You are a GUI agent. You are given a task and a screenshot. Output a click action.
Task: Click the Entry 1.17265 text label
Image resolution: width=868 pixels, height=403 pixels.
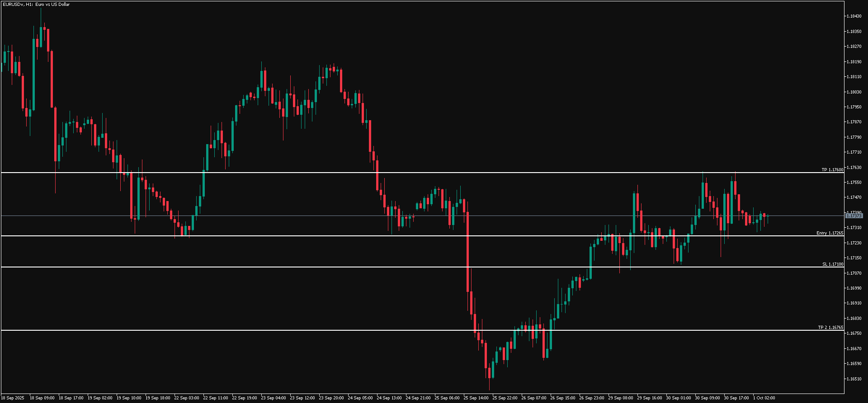point(830,233)
